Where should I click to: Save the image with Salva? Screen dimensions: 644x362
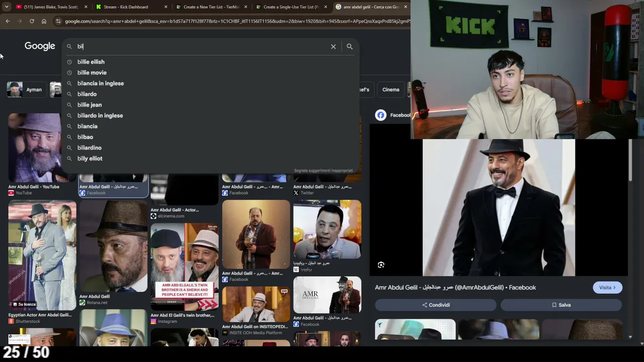[x=561, y=305]
